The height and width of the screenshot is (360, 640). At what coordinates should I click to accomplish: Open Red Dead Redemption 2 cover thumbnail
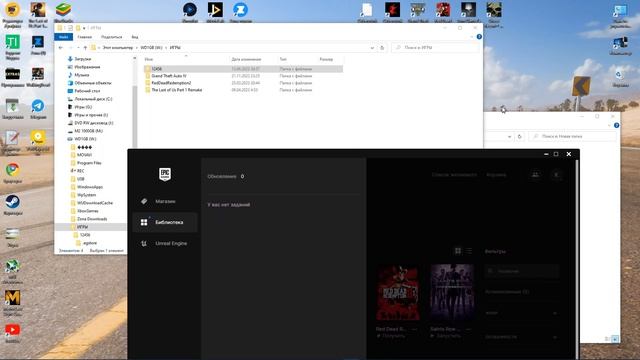point(398,293)
